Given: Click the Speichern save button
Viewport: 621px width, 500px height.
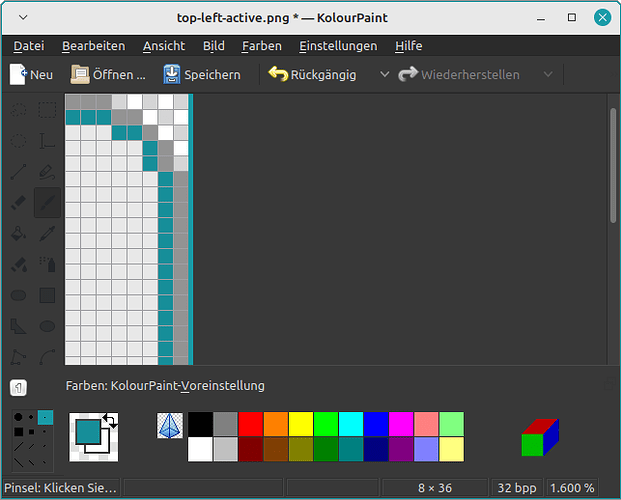Looking at the screenshot, I should (x=202, y=74).
